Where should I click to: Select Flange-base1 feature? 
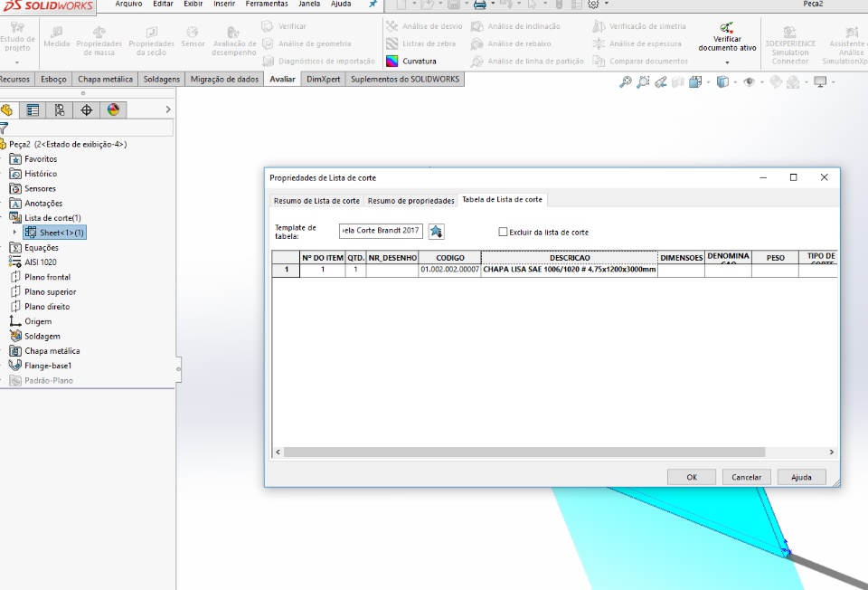[x=40, y=366]
